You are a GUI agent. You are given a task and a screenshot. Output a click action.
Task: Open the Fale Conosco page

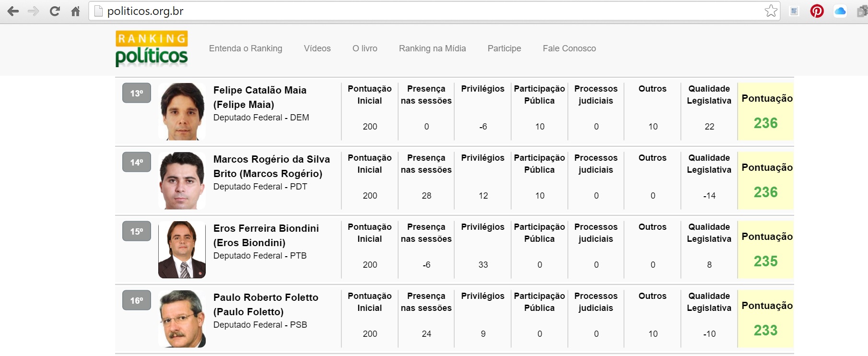569,48
